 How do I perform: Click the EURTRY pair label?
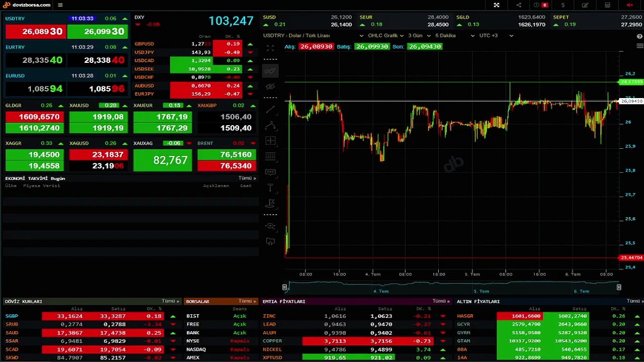coord(15,47)
